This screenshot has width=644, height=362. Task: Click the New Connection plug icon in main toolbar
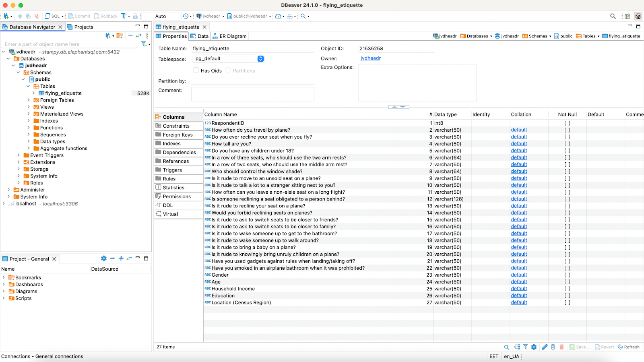coord(6,16)
